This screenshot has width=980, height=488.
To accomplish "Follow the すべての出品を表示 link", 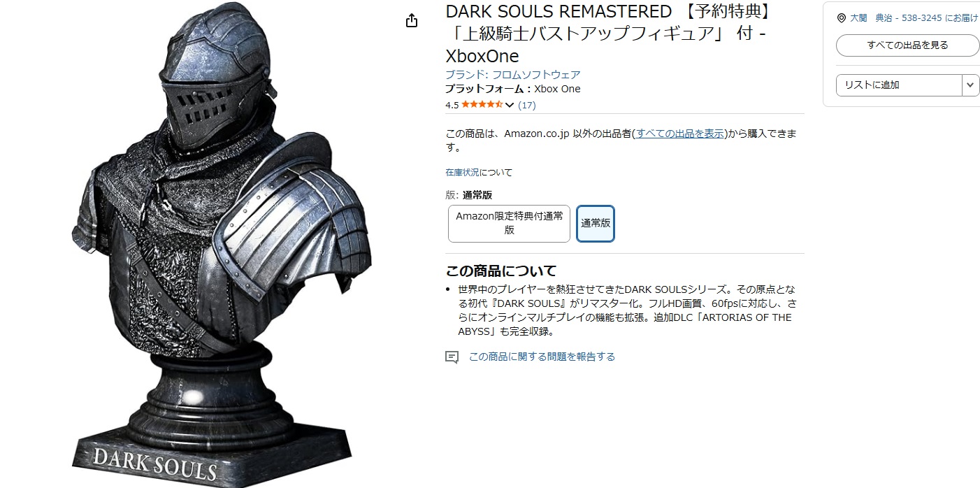I will [x=679, y=134].
